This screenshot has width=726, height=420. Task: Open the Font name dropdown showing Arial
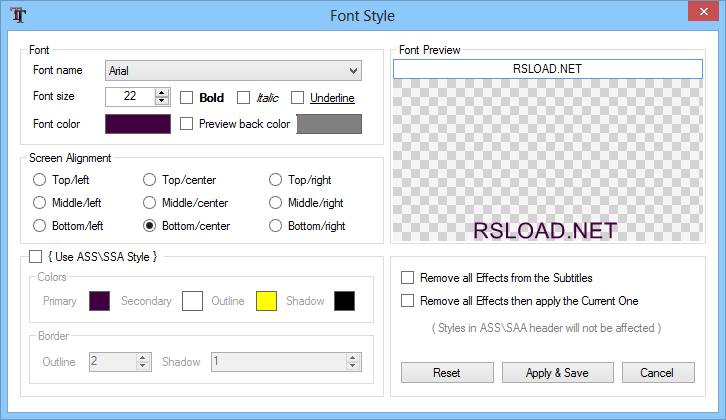(x=233, y=71)
